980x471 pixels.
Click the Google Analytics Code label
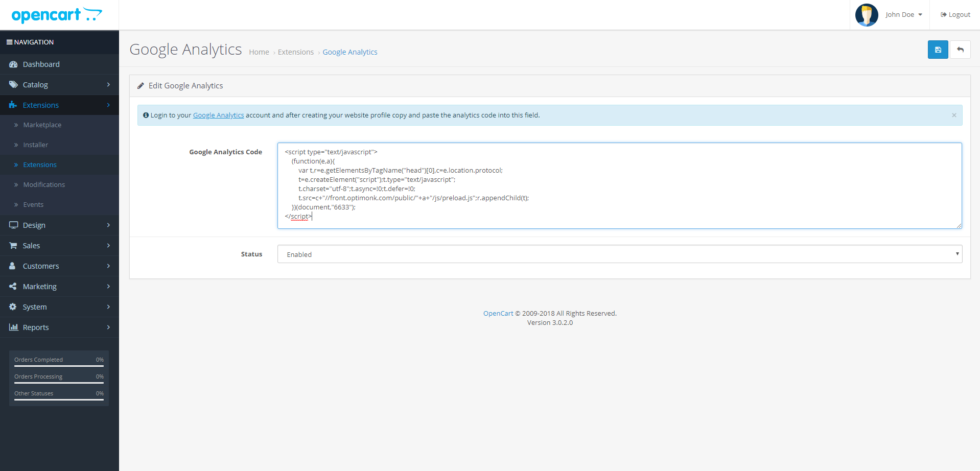[226, 152]
